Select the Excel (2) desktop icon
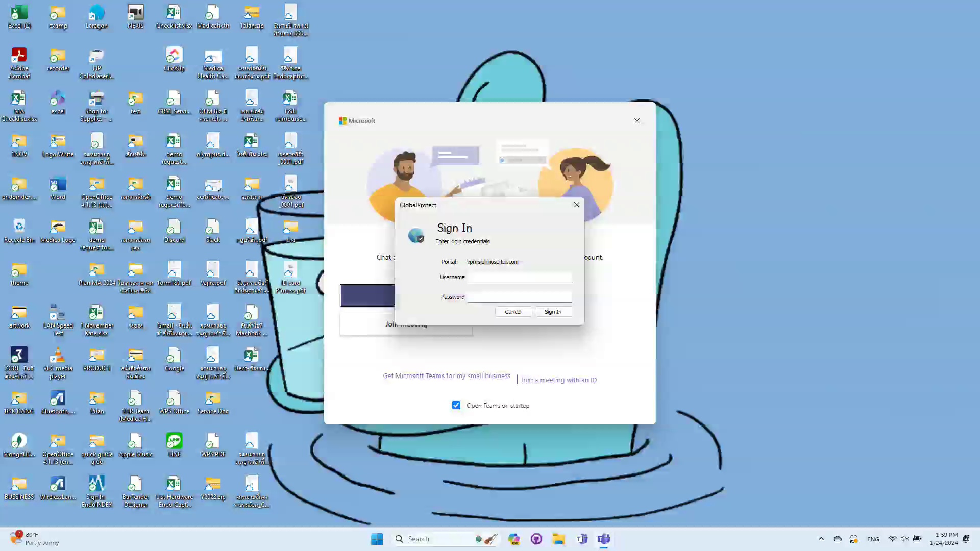The height and width of the screenshot is (551, 980). 19,17
